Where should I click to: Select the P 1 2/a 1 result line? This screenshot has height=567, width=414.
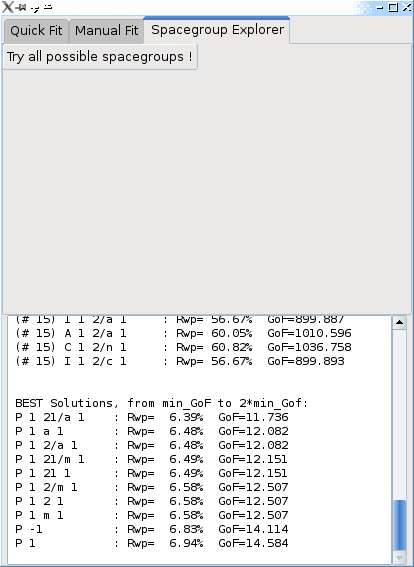coord(152,446)
